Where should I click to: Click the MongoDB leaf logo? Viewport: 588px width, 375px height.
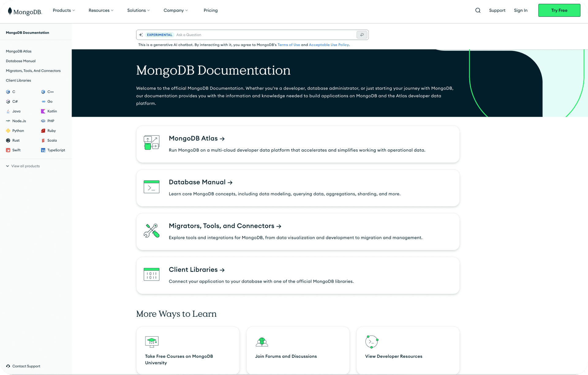pyautogui.click(x=10, y=11)
